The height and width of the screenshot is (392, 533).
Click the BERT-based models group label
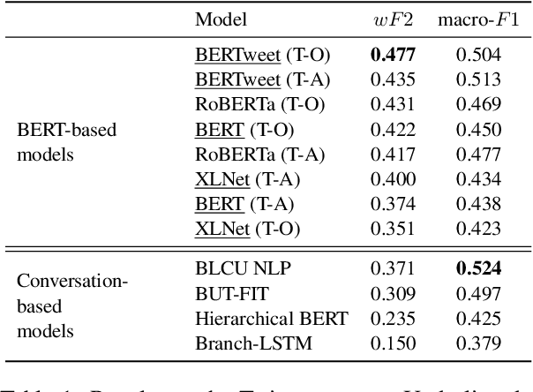point(67,142)
